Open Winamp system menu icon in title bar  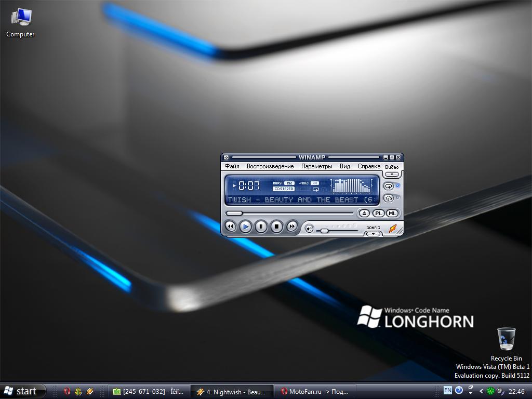click(227, 157)
